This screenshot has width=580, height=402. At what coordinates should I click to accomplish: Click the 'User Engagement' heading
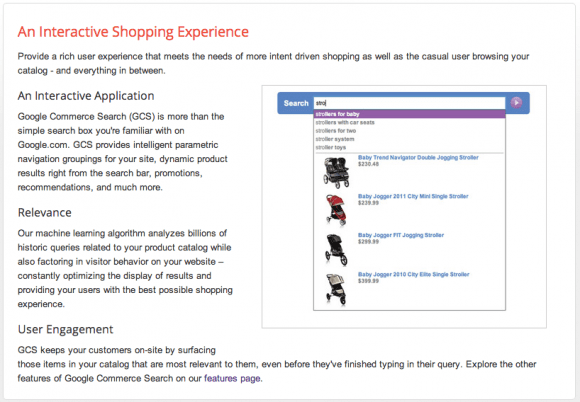pos(65,329)
